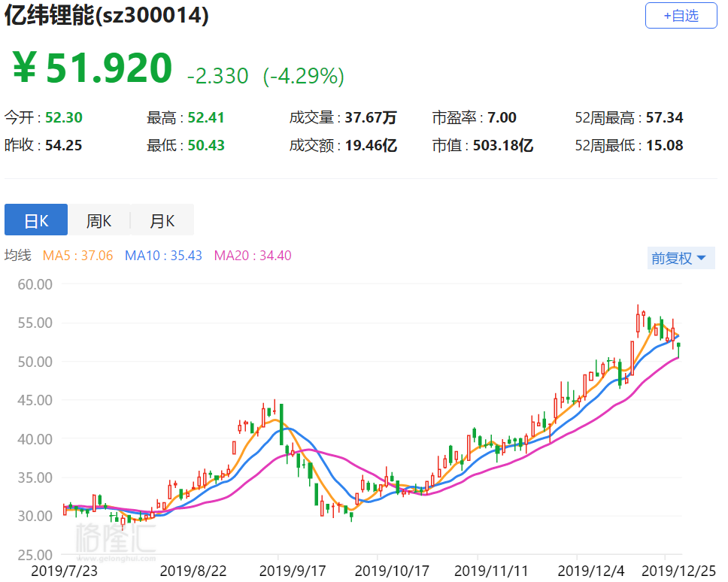Click the 60.00 price axis label
Image resolution: width=728 pixels, height=582 pixels.
click(35, 284)
